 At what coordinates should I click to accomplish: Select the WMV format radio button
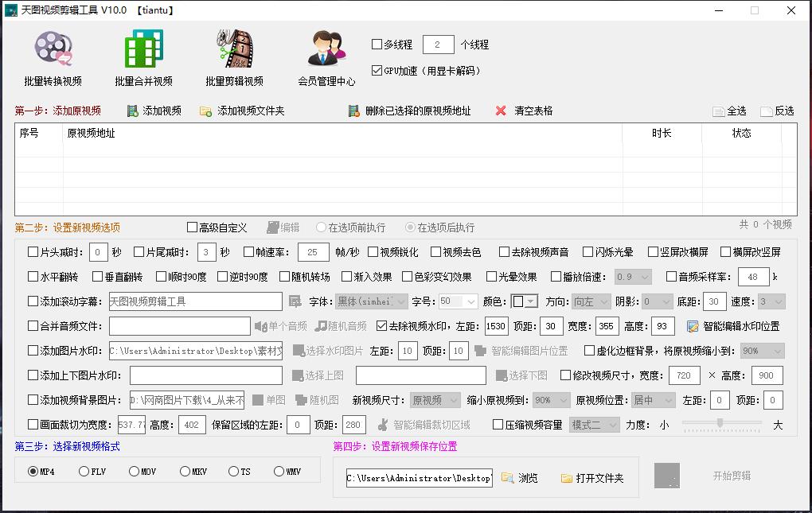279,471
